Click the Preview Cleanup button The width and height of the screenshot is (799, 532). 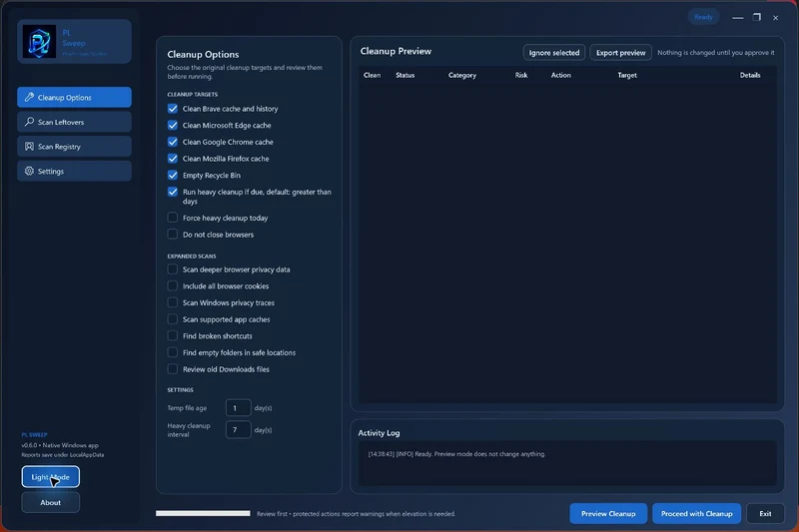tap(608, 514)
